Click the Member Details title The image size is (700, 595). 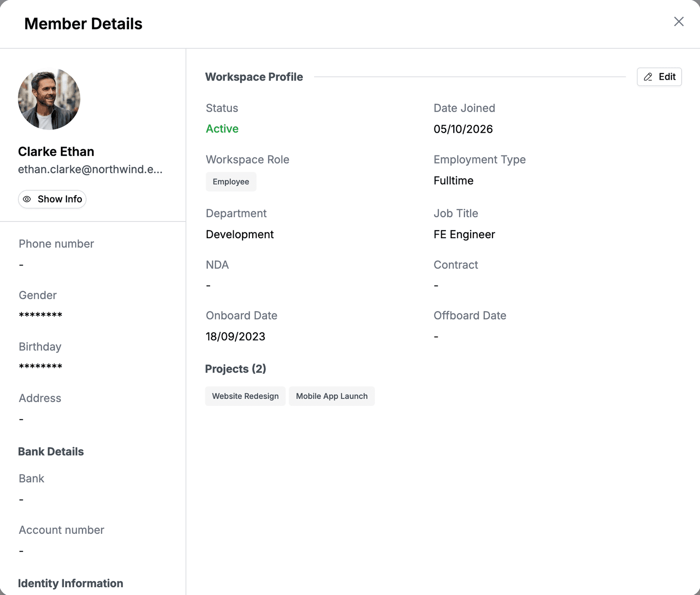coord(83,24)
